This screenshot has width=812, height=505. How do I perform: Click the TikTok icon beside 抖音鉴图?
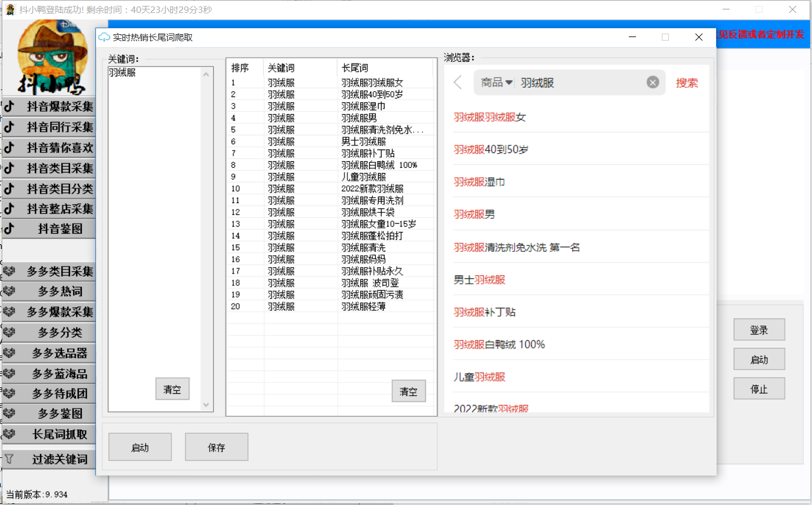point(9,229)
